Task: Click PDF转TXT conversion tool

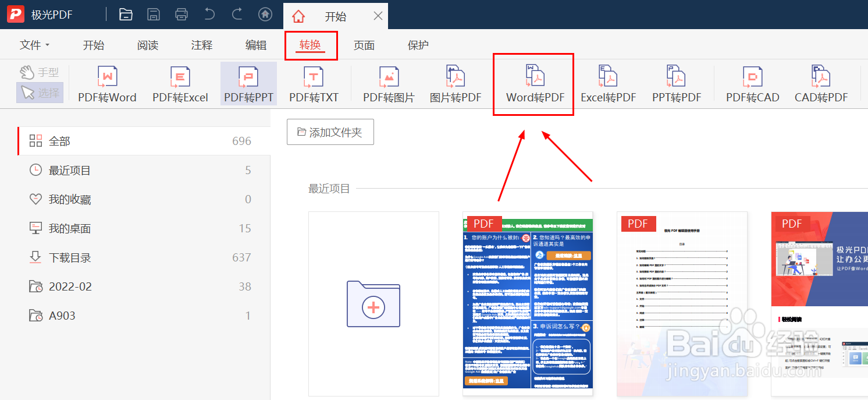Action: coord(314,84)
